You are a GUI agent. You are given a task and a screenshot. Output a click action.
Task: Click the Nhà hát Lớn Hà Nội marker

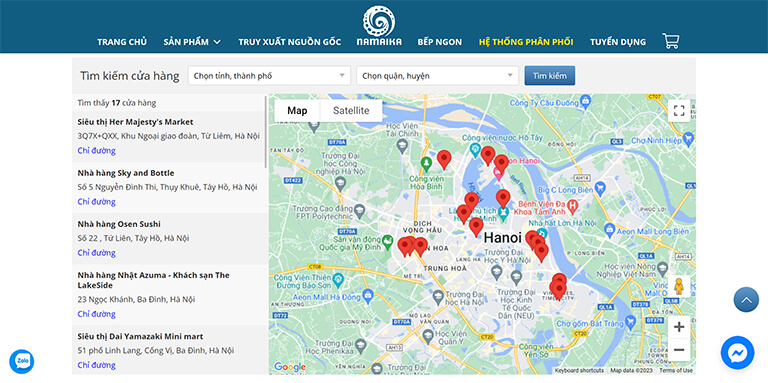(541, 233)
